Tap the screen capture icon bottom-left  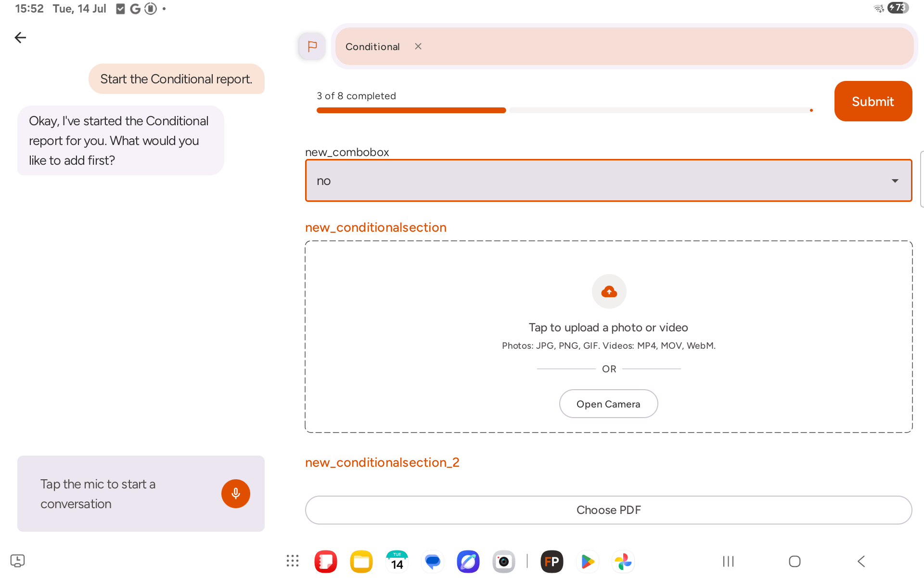[x=18, y=561]
